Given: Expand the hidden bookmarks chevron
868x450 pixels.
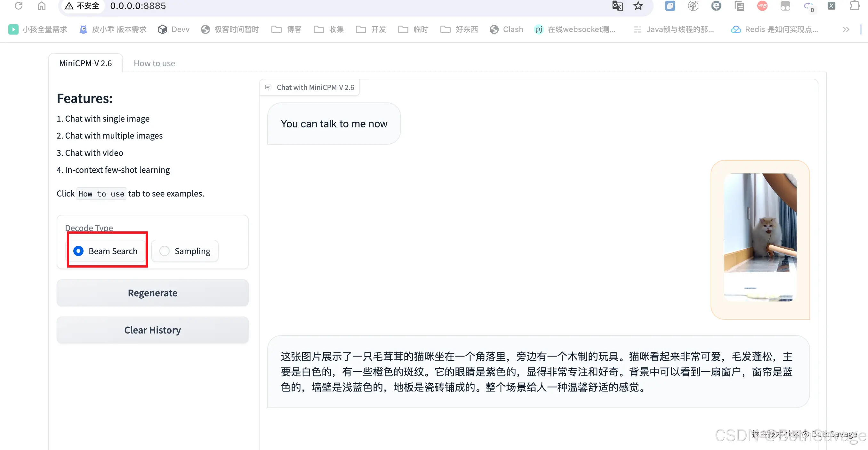Looking at the screenshot, I should click(846, 29).
